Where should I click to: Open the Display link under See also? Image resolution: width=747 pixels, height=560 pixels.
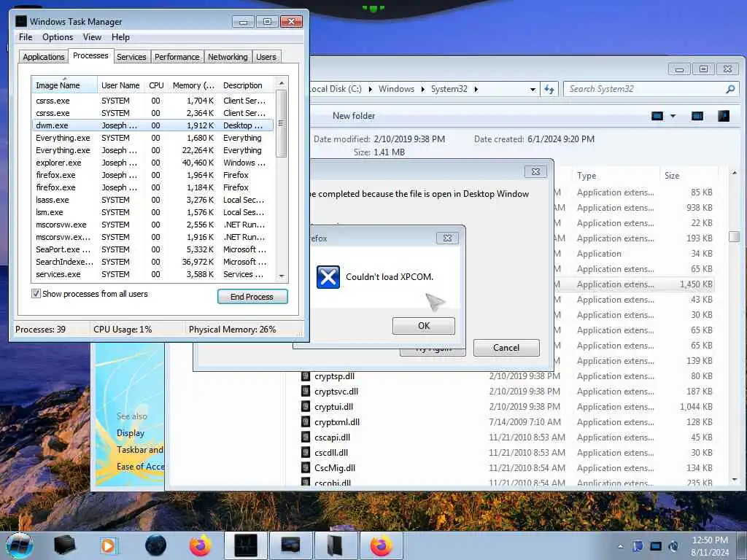(x=131, y=433)
